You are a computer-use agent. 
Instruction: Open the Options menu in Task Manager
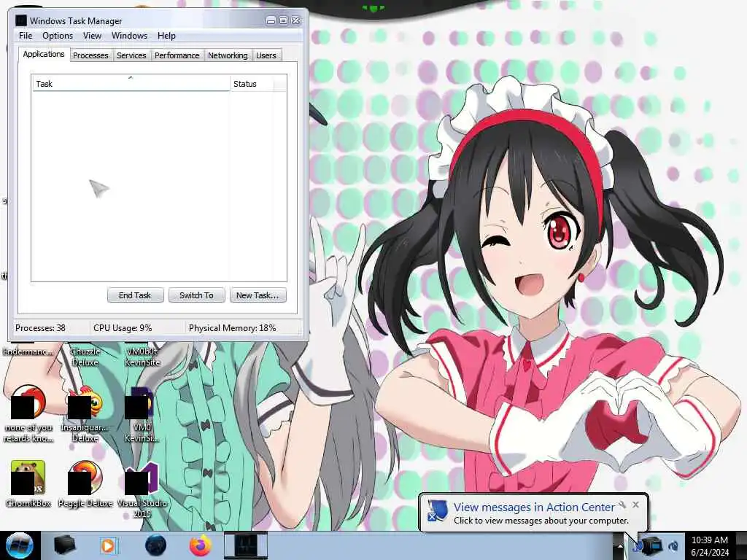pyautogui.click(x=58, y=36)
